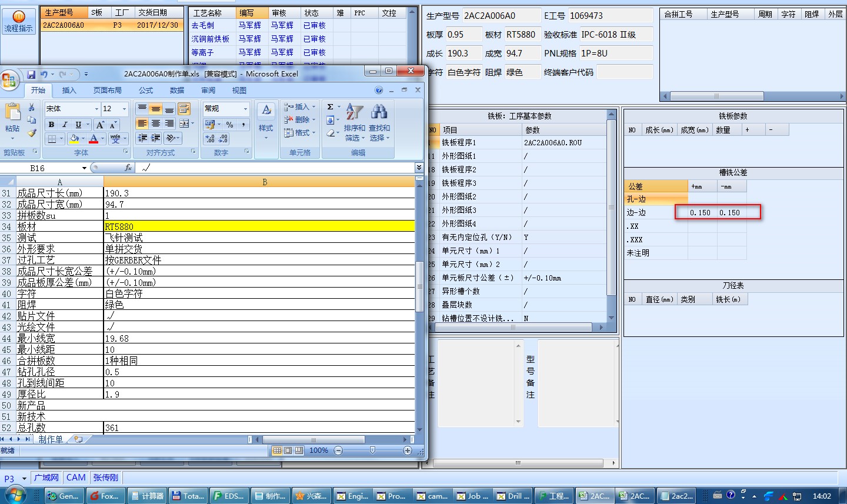Image resolution: width=847 pixels, height=504 pixels.
Task: Open Excel help question mark
Action: (x=379, y=90)
